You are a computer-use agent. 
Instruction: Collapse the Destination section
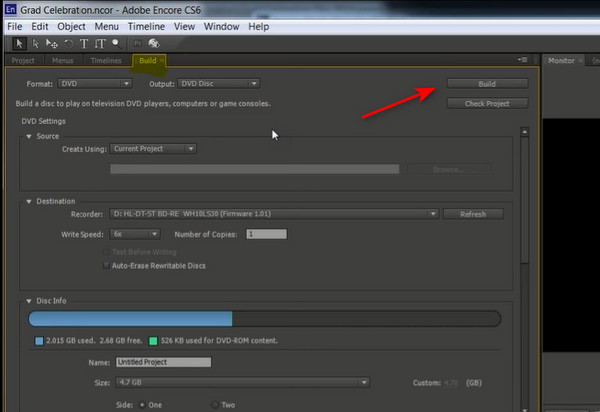[29, 202]
